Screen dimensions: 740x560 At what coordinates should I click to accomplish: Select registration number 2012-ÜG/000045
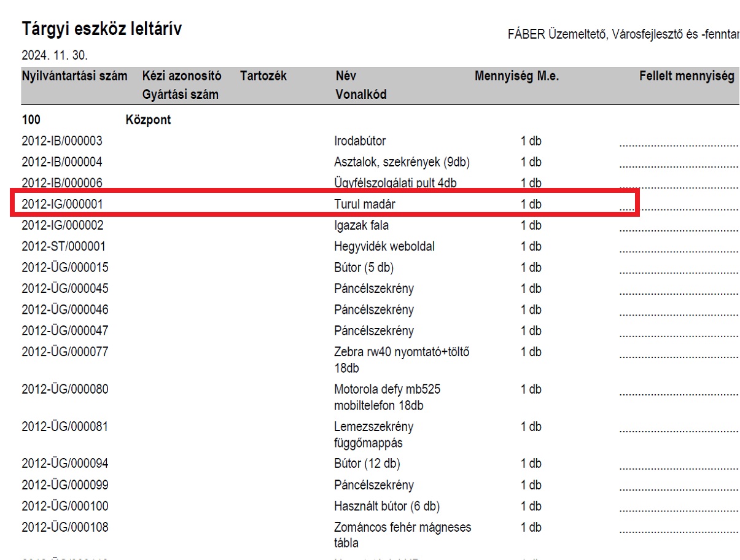point(64,289)
